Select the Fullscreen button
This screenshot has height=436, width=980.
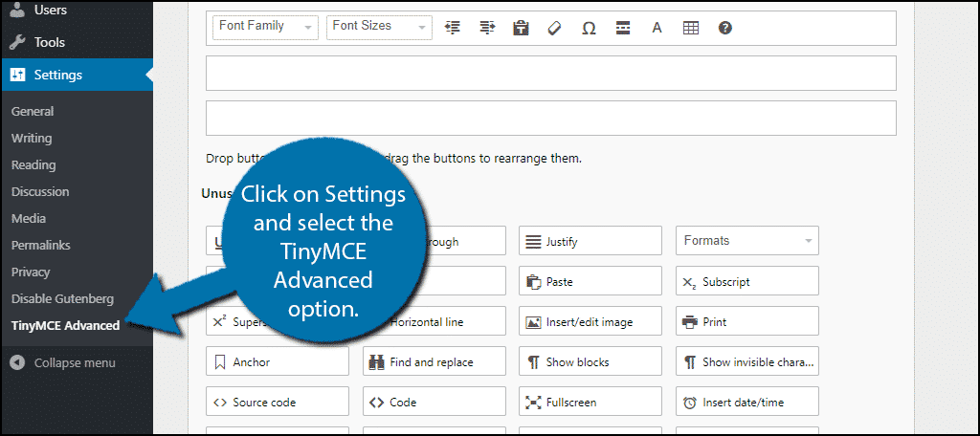point(590,402)
